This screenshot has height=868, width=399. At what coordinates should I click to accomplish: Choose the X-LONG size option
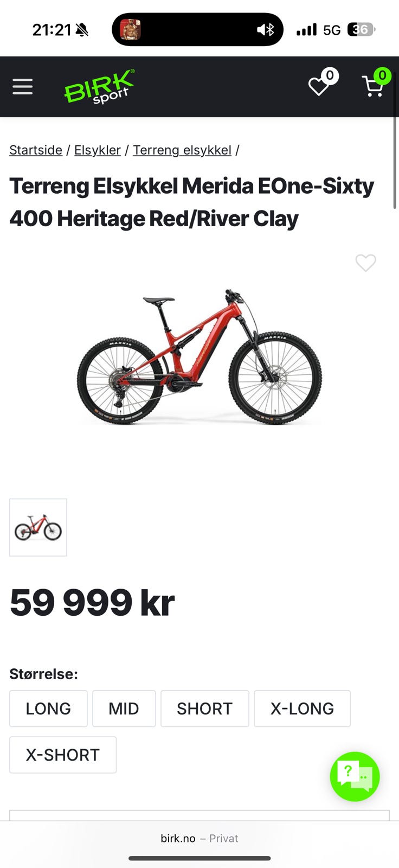(x=302, y=709)
